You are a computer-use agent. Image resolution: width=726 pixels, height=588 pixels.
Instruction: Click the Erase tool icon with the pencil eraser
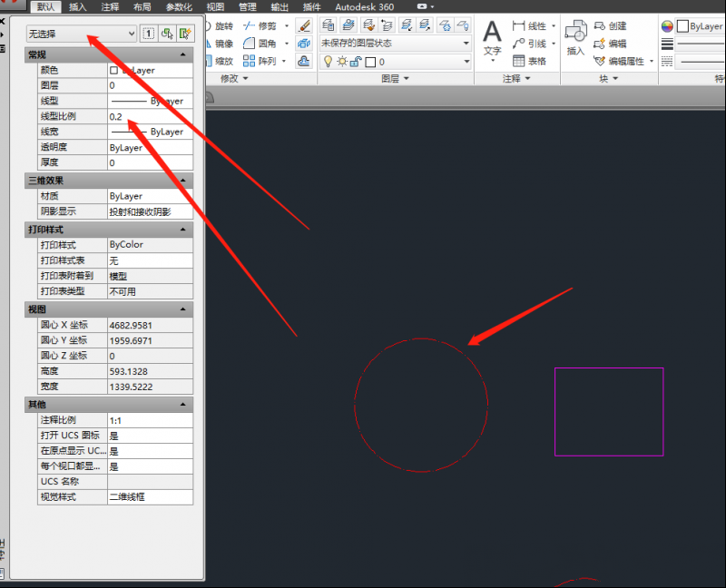pos(304,26)
